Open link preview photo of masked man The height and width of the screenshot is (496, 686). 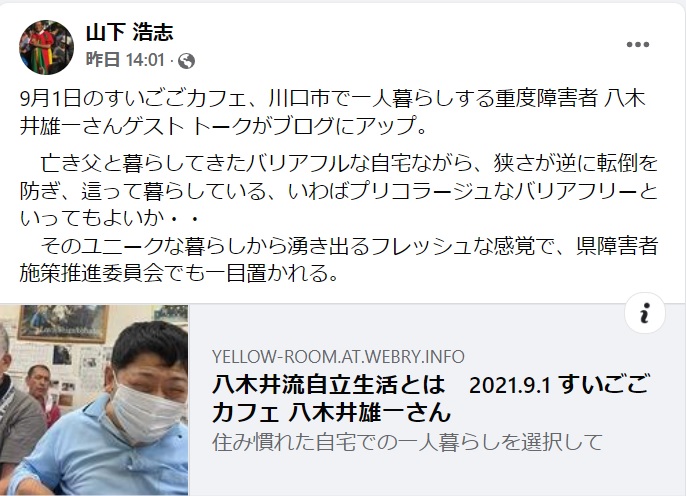click(x=94, y=400)
